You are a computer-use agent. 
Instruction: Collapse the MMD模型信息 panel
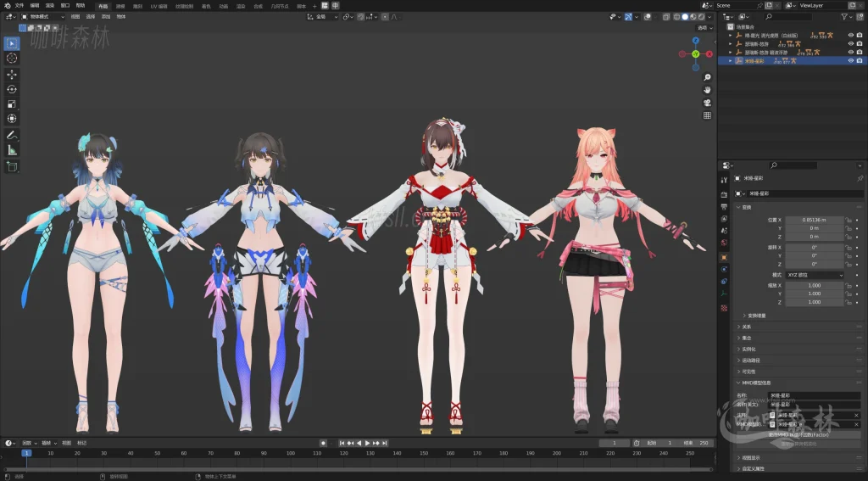[x=754, y=383]
